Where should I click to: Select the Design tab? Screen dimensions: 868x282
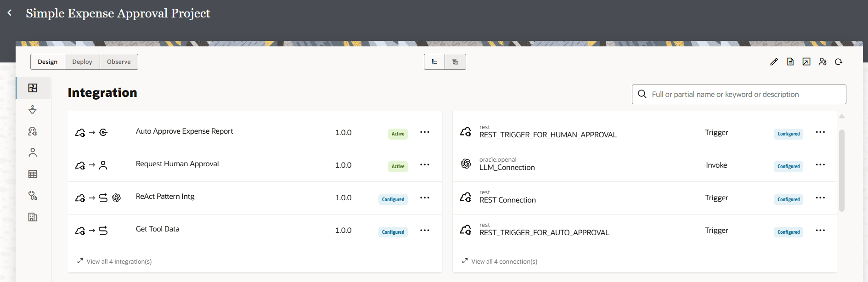click(x=48, y=62)
